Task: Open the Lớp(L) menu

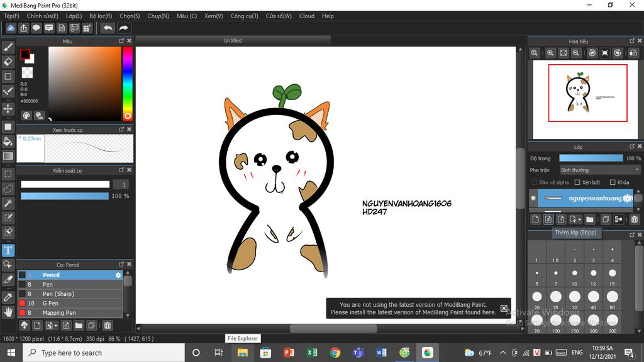Action: click(x=74, y=16)
